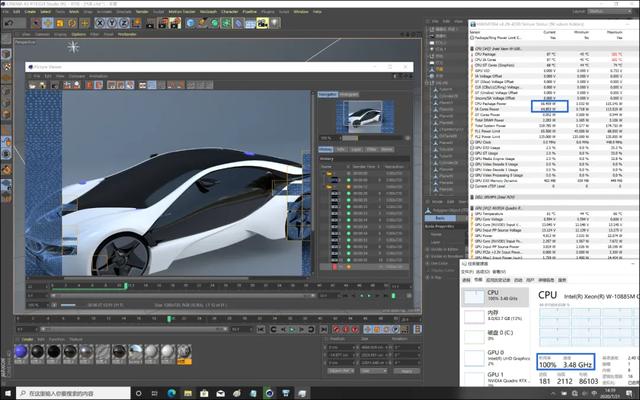Open Cinema 4D Render menu
The width and height of the screenshot is (640, 400).
pyautogui.click(x=142, y=12)
